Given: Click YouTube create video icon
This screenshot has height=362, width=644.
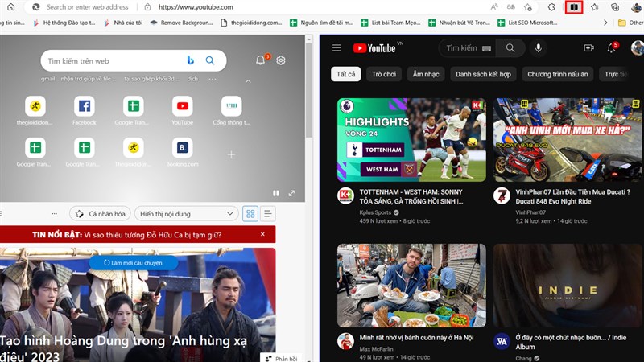Looking at the screenshot, I should (x=588, y=48).
